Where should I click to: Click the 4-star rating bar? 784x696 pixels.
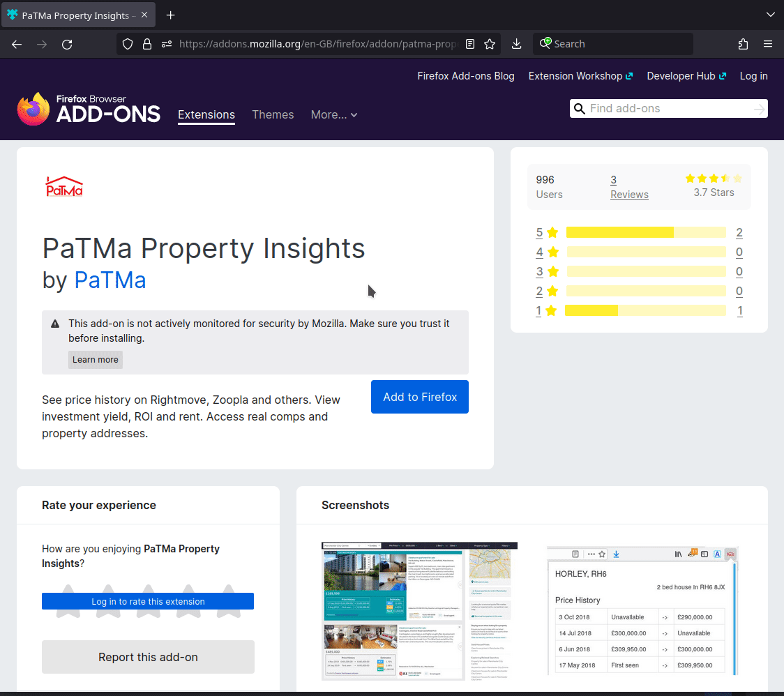(x=646, y=252)
